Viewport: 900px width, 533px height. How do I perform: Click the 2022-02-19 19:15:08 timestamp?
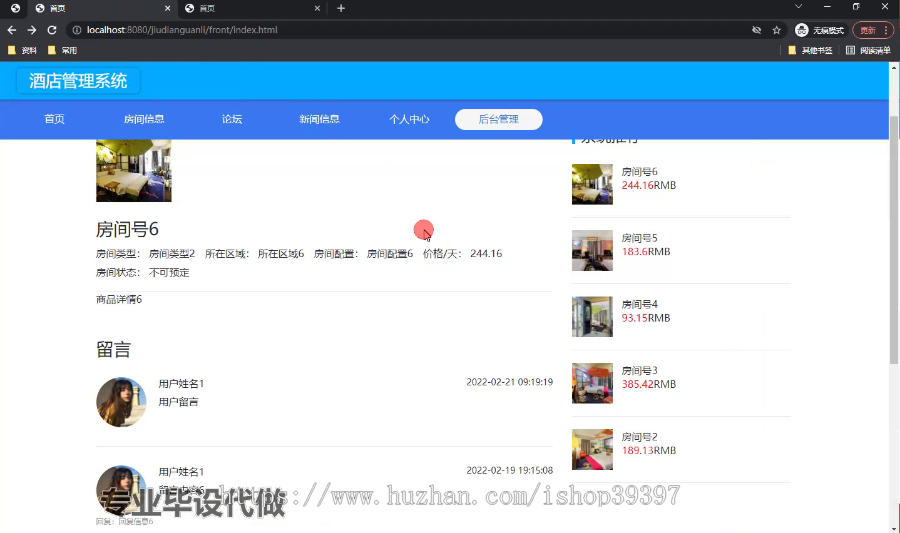click(510, 470)
